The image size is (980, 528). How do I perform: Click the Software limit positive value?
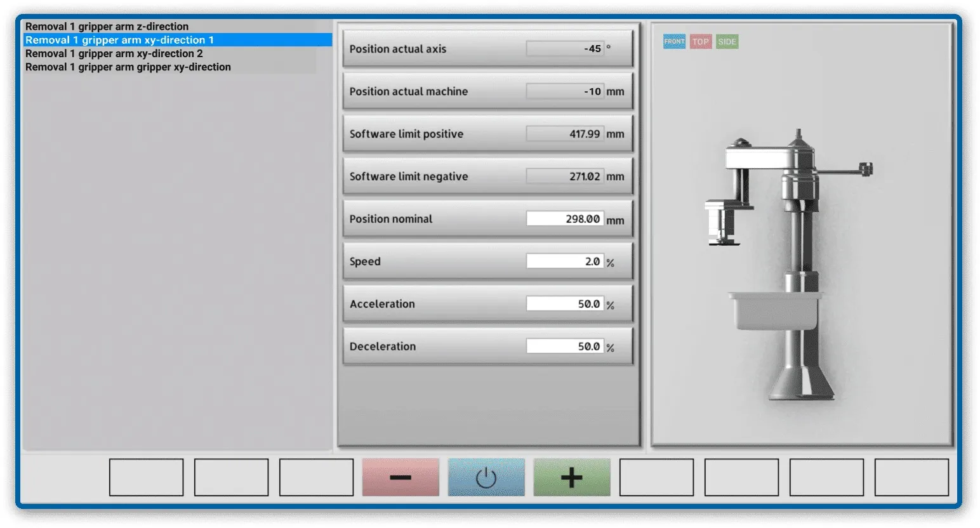[565, 134]
